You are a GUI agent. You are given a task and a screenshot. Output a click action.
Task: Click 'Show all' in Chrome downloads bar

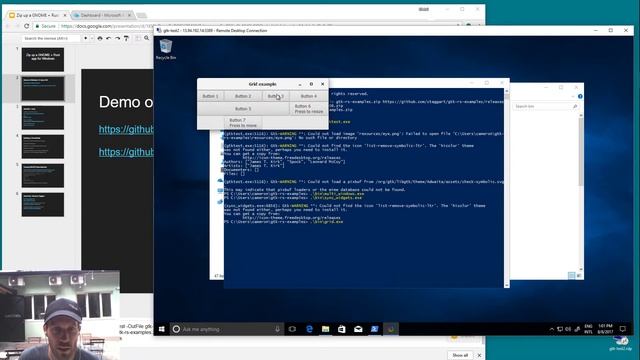[460, 355]
